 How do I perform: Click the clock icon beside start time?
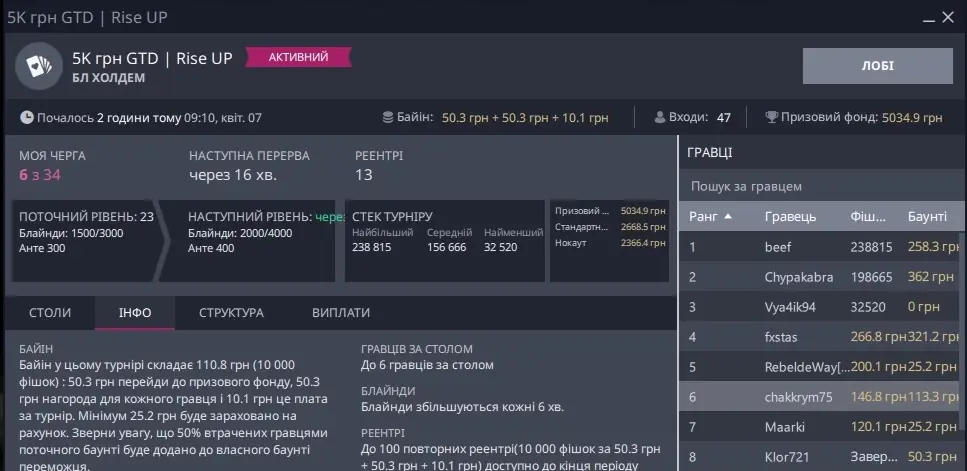click(x=27, y=117)
